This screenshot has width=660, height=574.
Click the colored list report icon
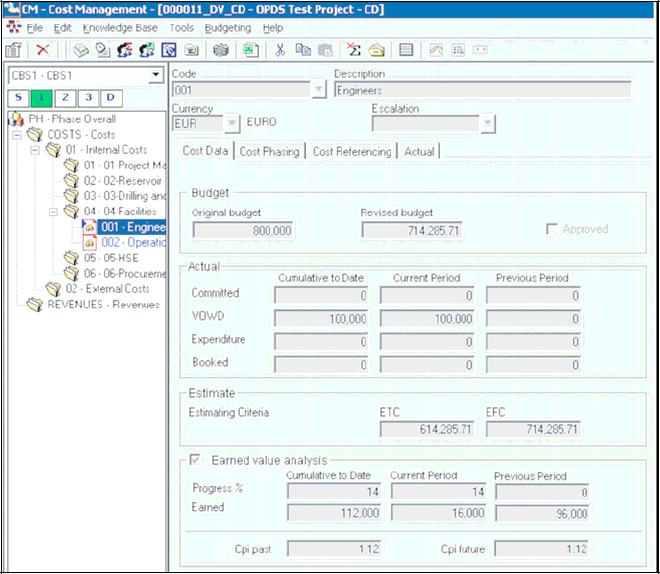point(458,50)
